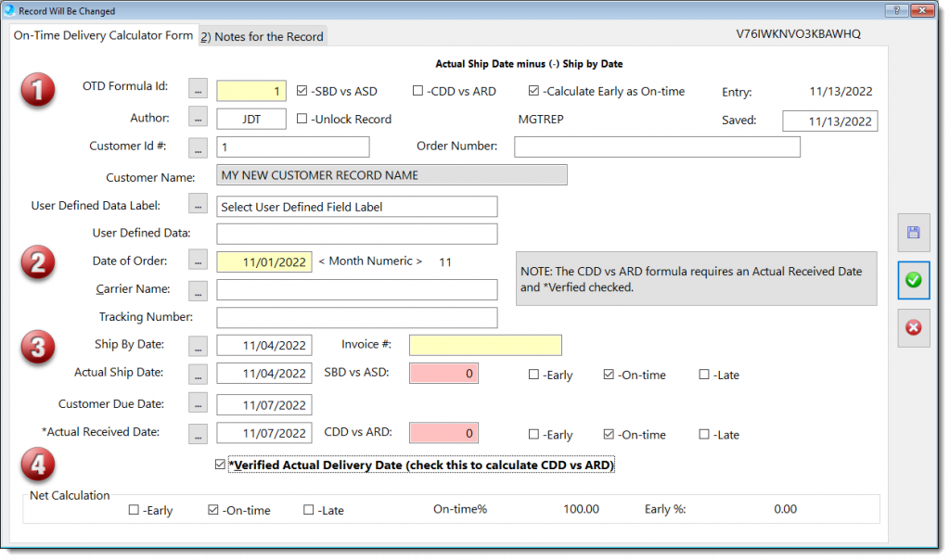Click the MGTREP text label
Image resolution: width=950 pixels, height=560 pixels.
click(541, 120)
